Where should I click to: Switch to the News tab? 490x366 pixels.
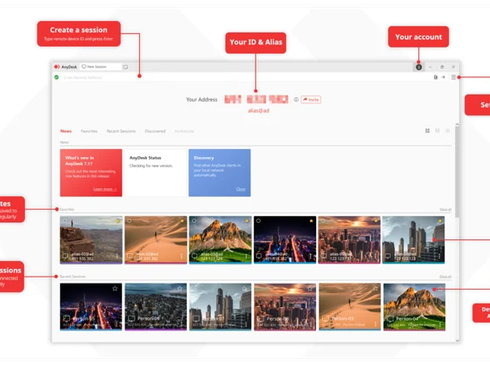pos(66,131)
